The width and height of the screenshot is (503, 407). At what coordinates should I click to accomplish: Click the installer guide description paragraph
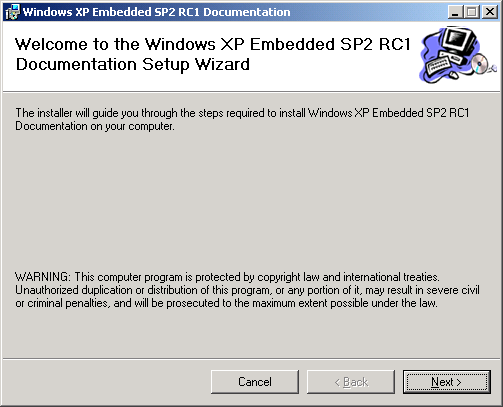pos(242,119)
